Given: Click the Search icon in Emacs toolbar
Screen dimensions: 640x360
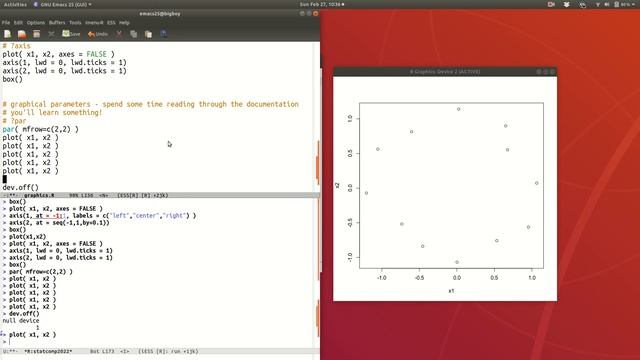Looking at the screenshot, I should click(163, 34).
